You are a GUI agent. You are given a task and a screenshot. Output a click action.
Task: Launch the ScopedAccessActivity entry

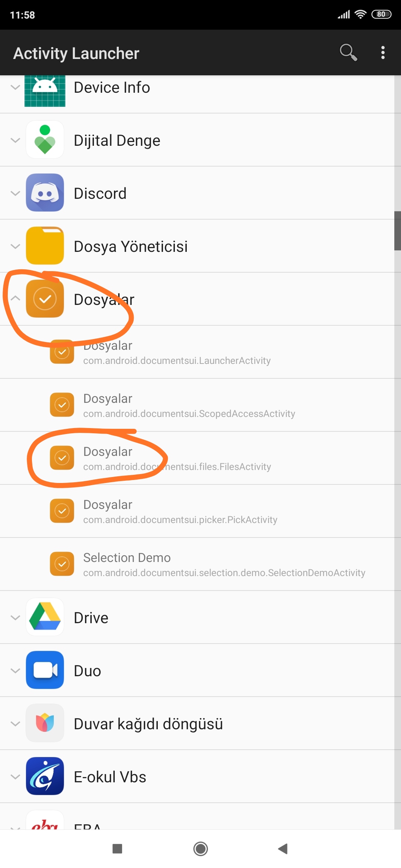pyautogui.click(x=189, y=405)
